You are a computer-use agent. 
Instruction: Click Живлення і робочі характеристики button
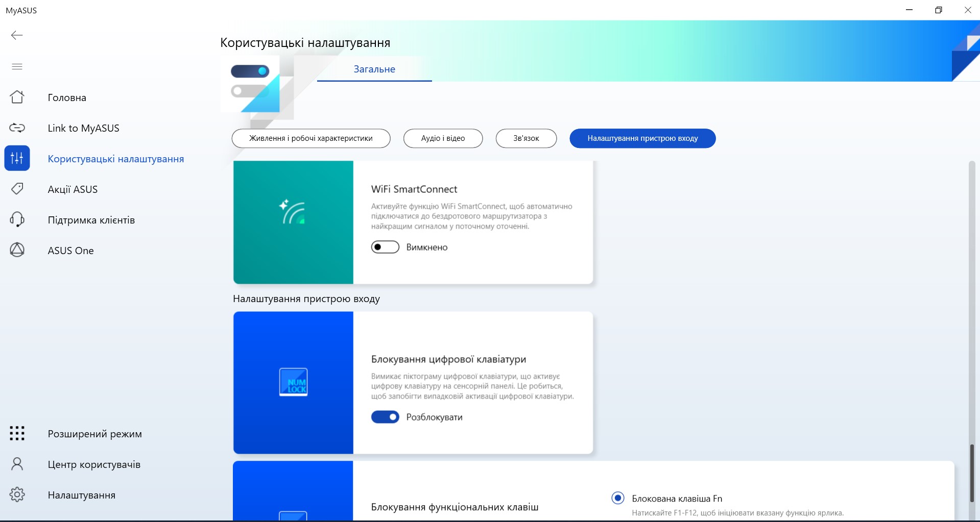310,138
